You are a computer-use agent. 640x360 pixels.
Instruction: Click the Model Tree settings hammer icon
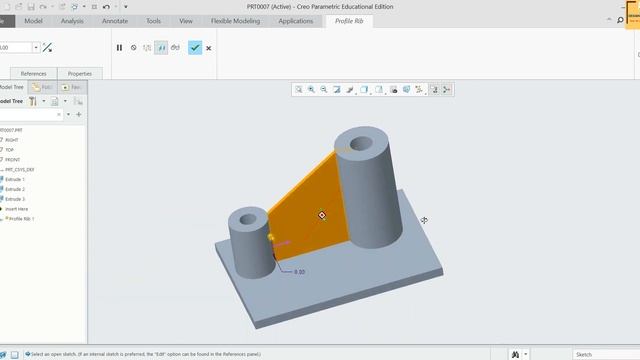point(33,101)
